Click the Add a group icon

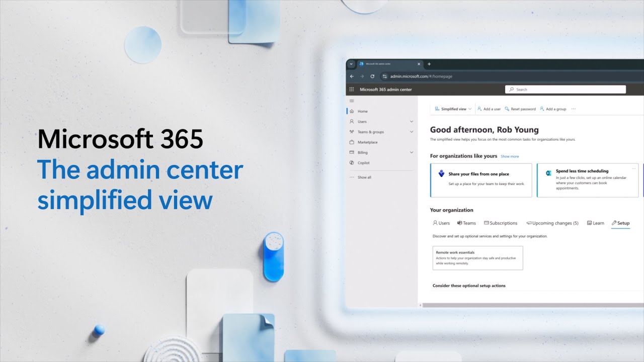click(542, 109)
